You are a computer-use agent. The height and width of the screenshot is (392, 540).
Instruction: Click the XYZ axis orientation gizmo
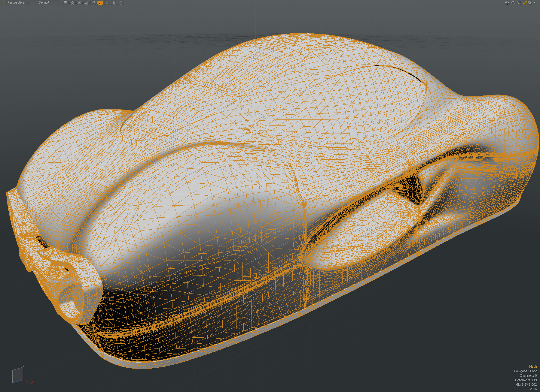point(22,375)
